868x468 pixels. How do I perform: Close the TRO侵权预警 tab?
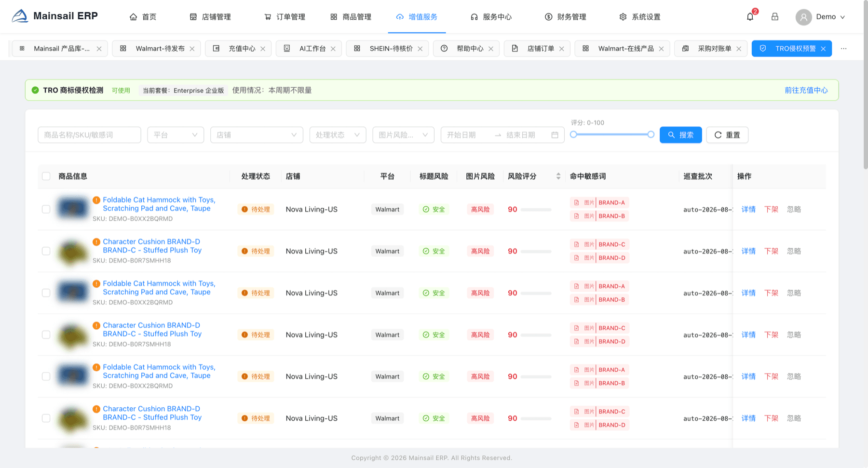[x=823, y=49]
